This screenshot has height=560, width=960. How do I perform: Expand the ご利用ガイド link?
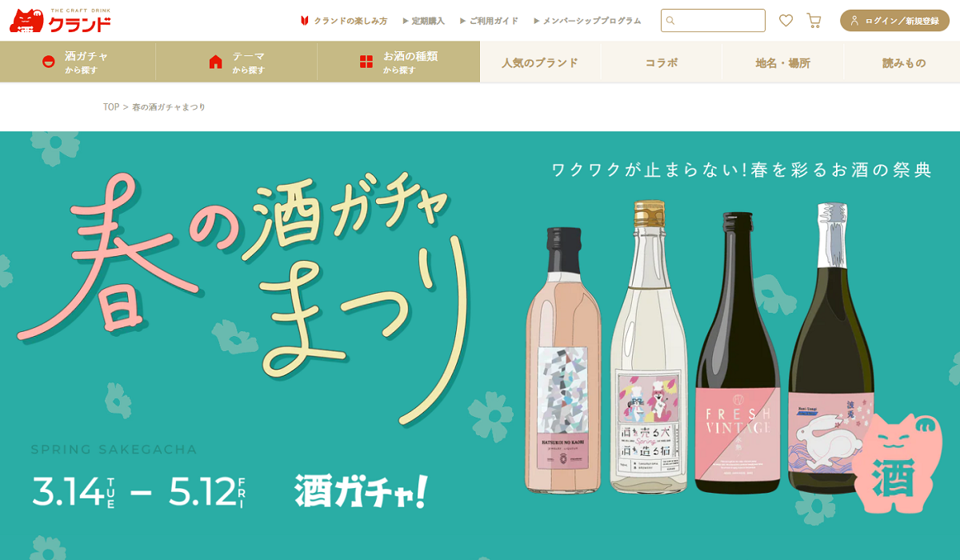coord(489,21)
